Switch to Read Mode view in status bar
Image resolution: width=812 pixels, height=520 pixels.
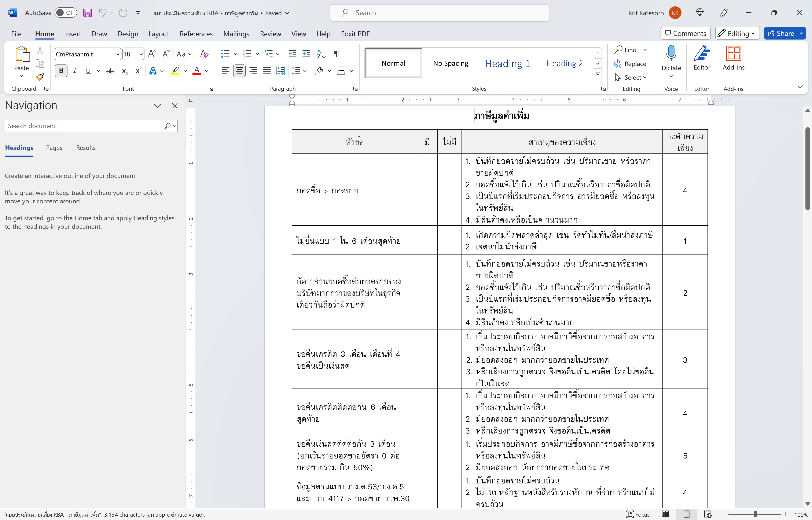[x=665, y=514]
